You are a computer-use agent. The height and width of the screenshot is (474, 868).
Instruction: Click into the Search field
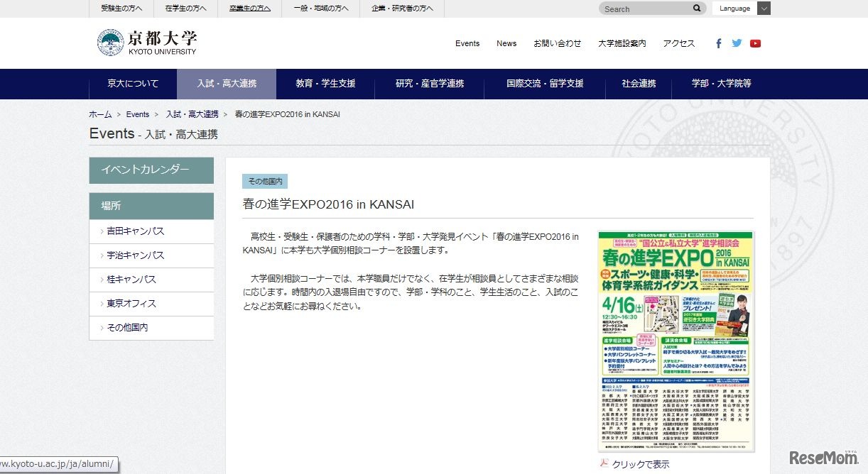point(646,9)
